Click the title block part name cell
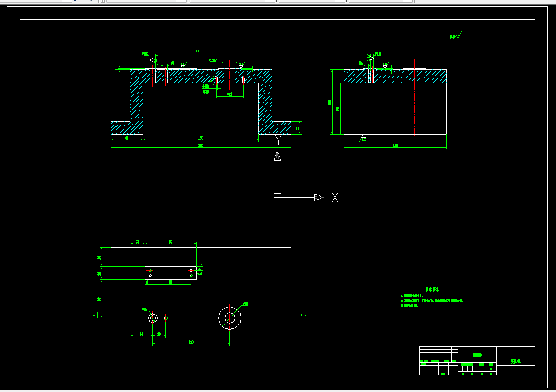This screenshot has width=556, height=392. click(x=515, y=362)
